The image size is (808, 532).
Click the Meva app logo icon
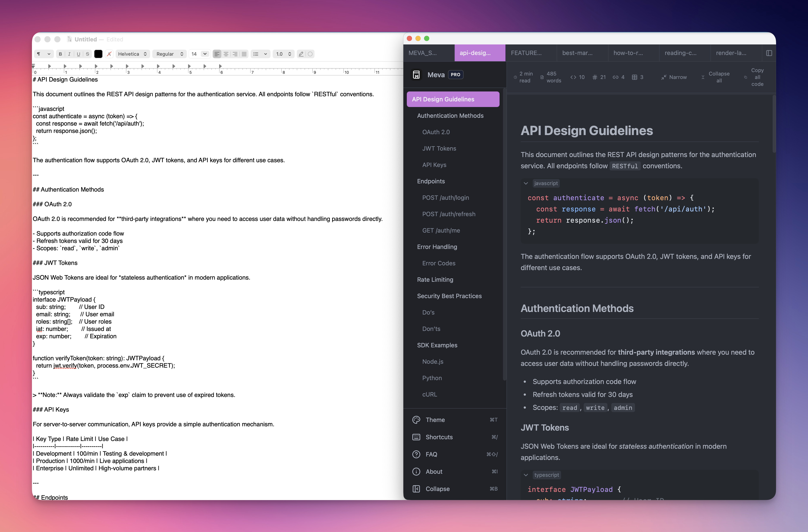(x=416, y=75)
